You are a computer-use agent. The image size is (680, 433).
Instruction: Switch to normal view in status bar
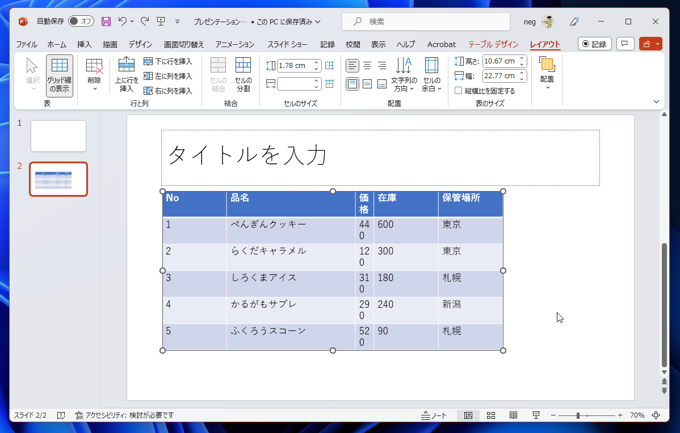tap(468, 416)
